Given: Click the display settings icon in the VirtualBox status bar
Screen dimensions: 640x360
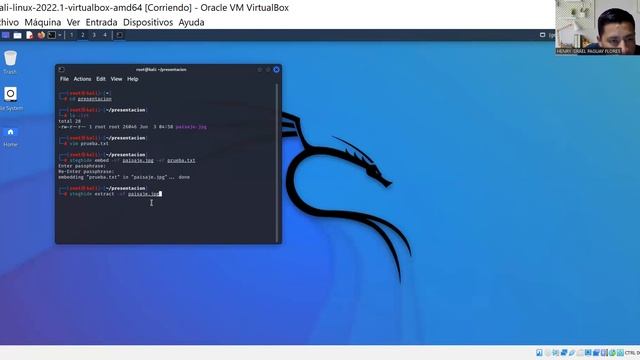Looking at the screenshot, I should pos(588,353).
